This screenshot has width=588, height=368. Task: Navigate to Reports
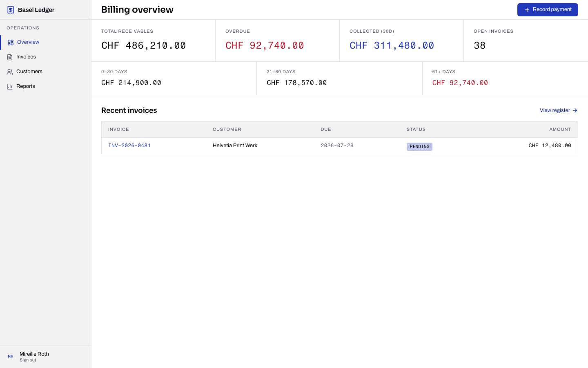pyautogui.click(x=46, y=86)
